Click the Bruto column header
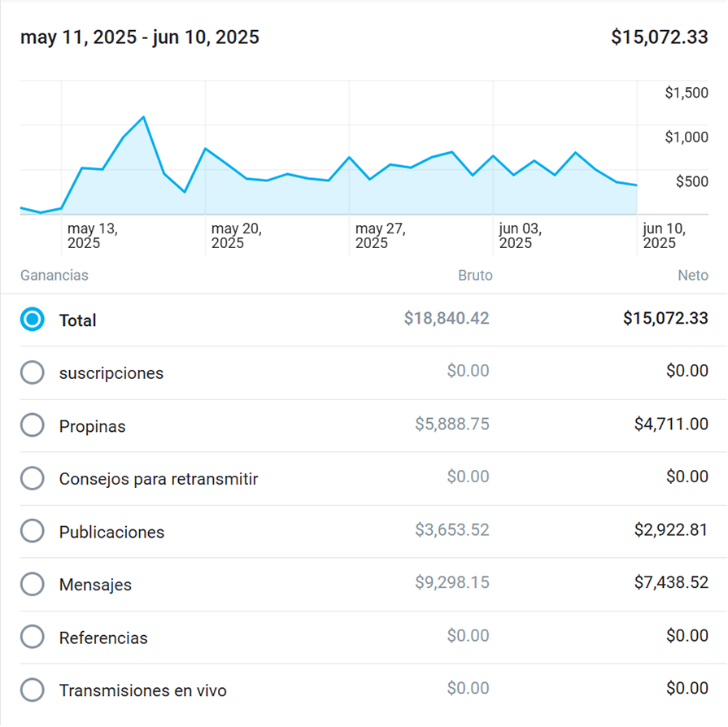The height and width of the screenshot is (727, 728). 475,276
